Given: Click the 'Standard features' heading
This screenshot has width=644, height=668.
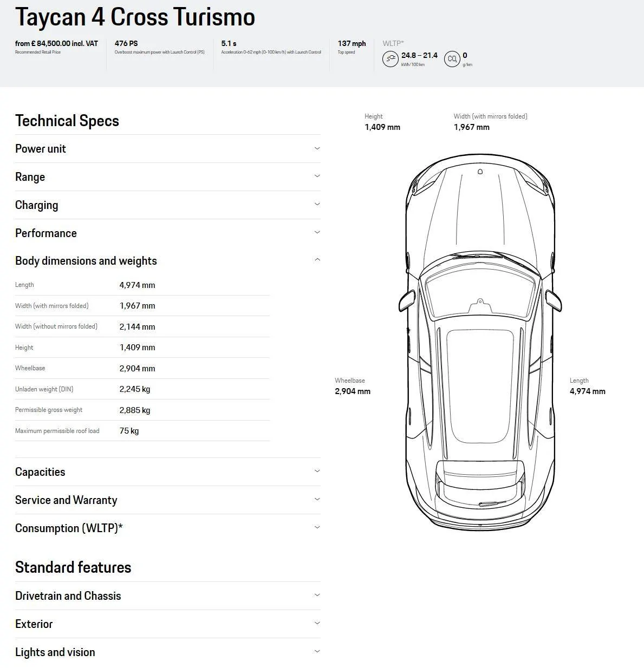Looking at the screenshot, I should pos(73,567).
